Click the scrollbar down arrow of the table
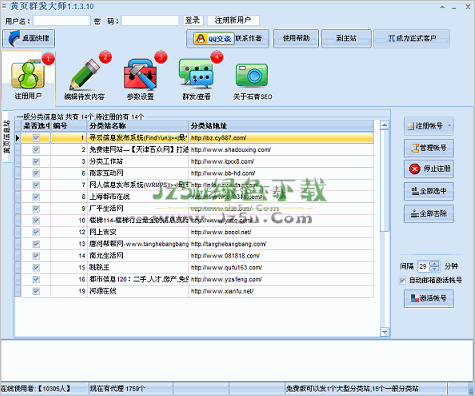Viewport: 475px width, 396px height. 385,332
